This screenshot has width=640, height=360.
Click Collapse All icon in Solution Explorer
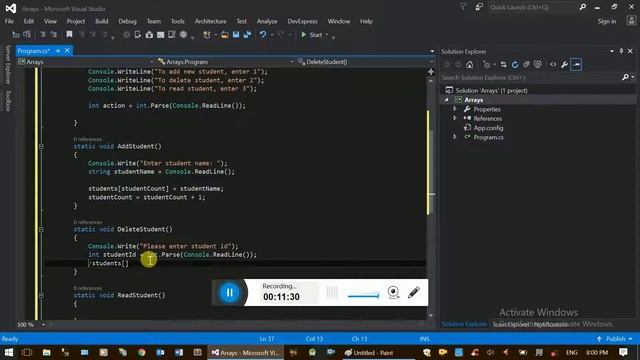pos(526,64)
